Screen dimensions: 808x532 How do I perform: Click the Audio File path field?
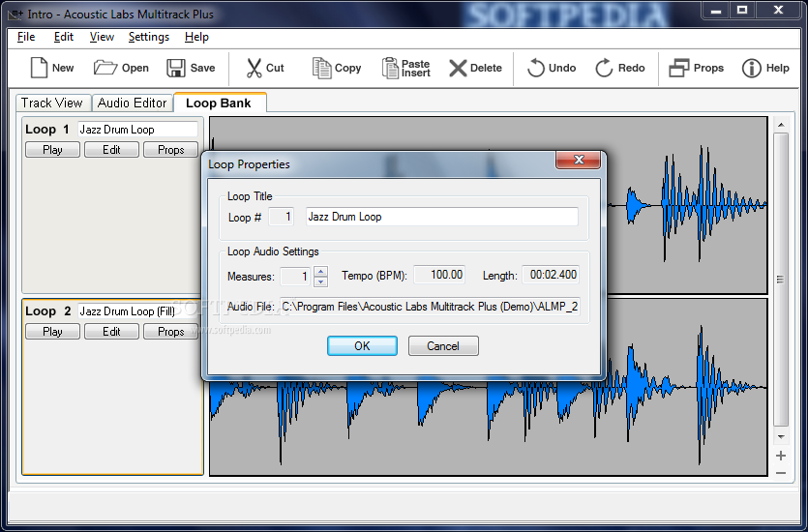[x=431, y=307]
